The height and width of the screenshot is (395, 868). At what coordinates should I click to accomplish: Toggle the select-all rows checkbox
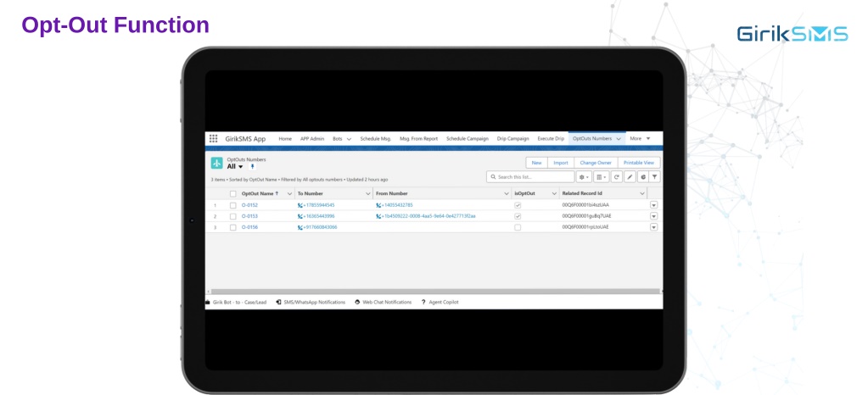[233, 193]
